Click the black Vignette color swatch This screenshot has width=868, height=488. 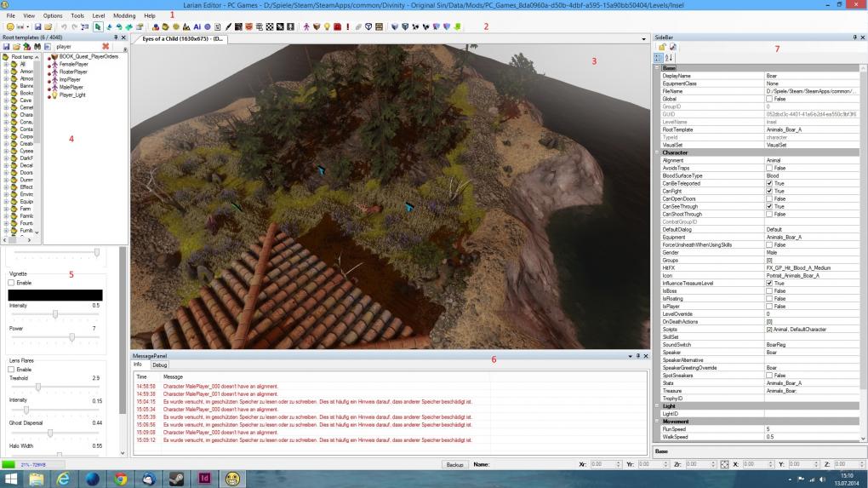55,296
